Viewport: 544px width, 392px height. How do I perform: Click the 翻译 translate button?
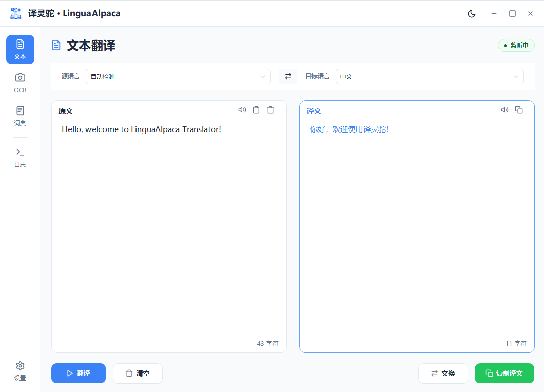click(78, 373)
